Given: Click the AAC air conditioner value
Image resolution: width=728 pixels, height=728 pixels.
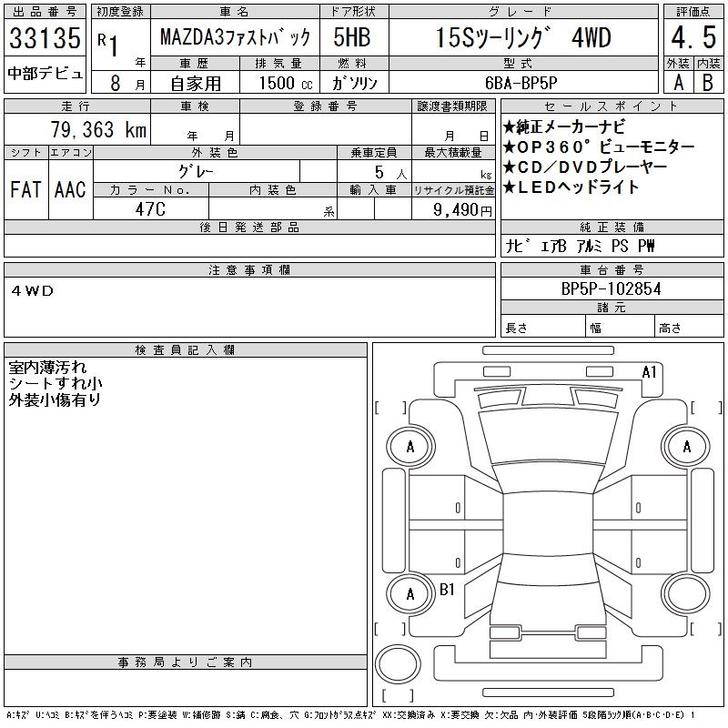Looking at the screenshot, I should click(71, 189).
